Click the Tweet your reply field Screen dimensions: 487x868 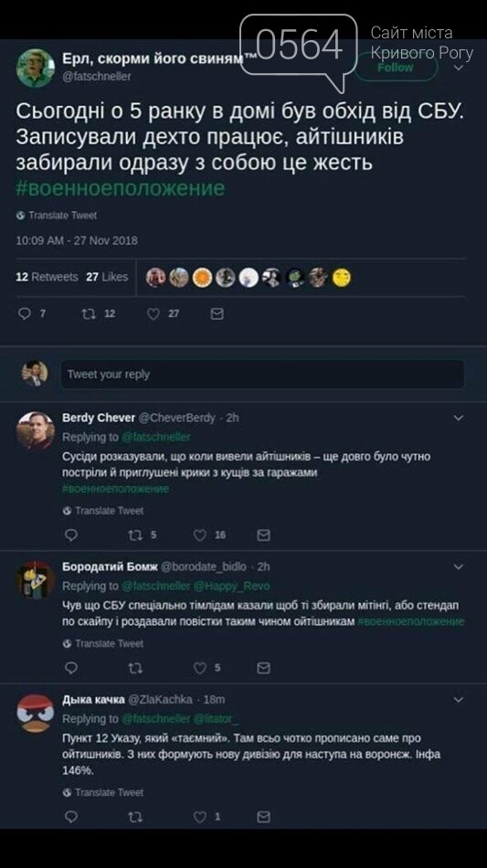(x=262, y=375)
